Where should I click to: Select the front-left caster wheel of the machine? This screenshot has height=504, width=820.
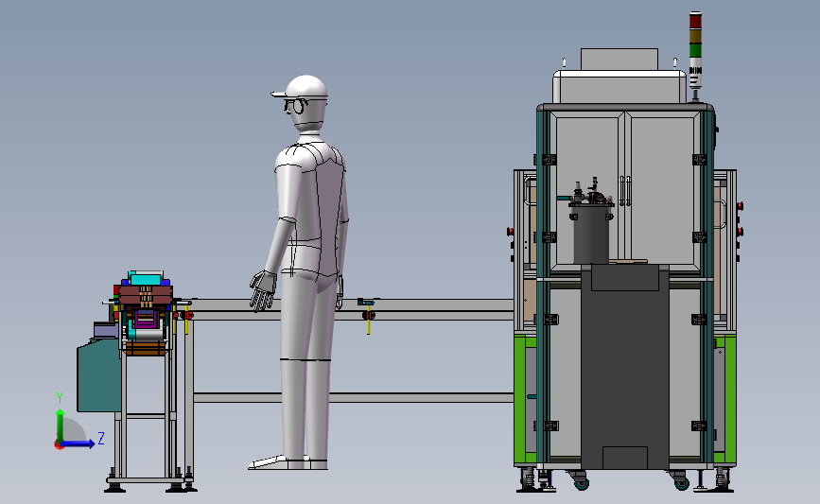(580, 479)
